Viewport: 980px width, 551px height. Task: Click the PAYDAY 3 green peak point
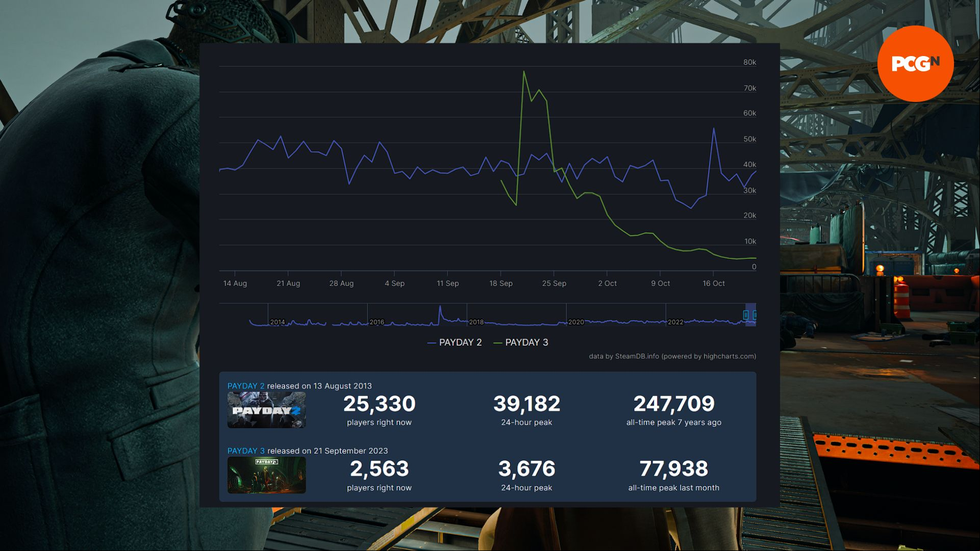pyautogui.click(x=524, y=72)
